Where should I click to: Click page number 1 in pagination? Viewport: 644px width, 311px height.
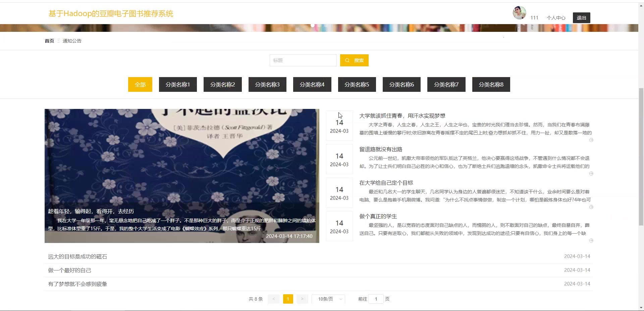coord(288,299)
